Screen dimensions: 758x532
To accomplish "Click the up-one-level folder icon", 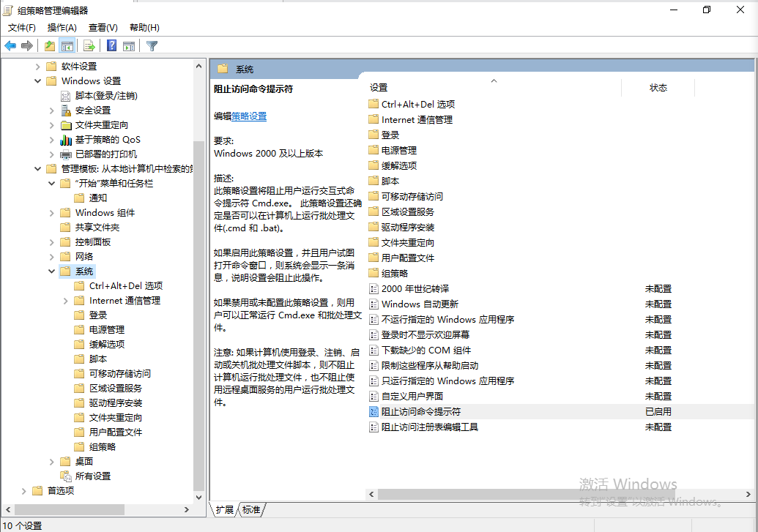I will tap(50, 45).
